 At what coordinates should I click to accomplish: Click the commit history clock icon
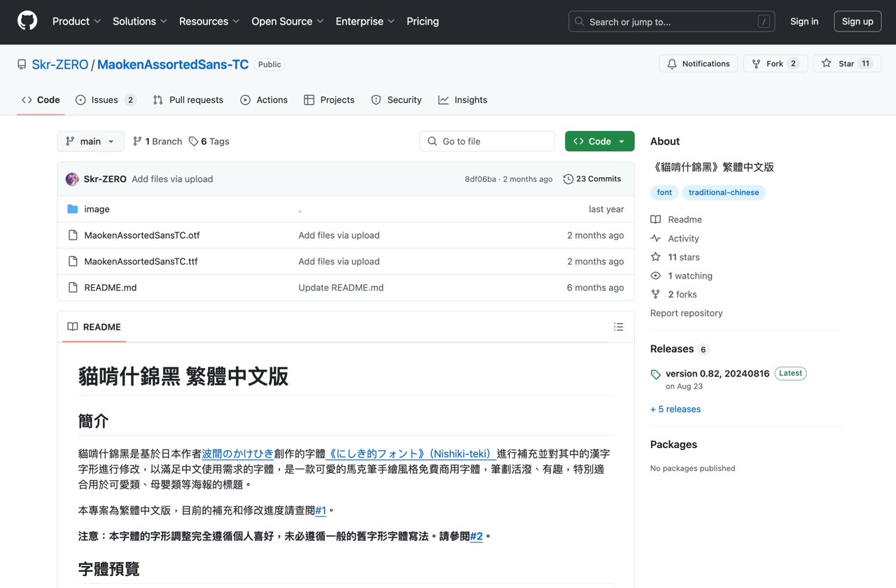point(568,179)
